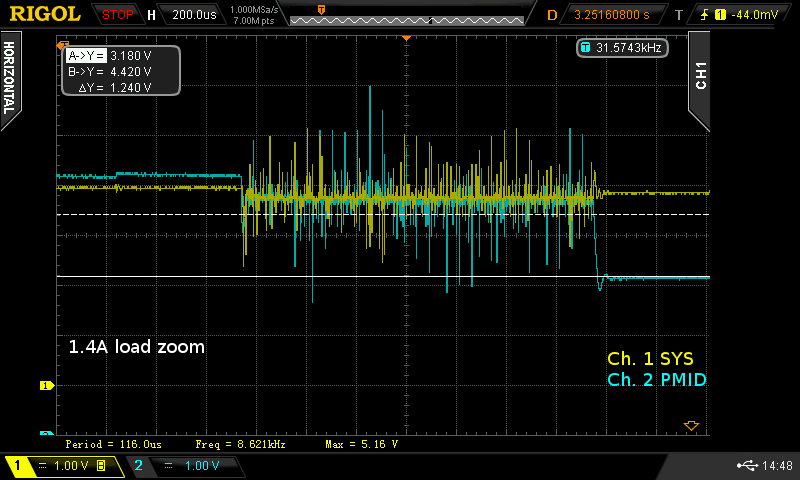Click the frequency counter 31.5743kHz badge

[622, 48]
